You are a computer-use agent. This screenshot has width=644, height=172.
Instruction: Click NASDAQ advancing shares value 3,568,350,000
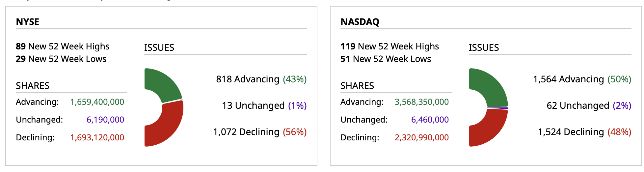pos(422,102)
